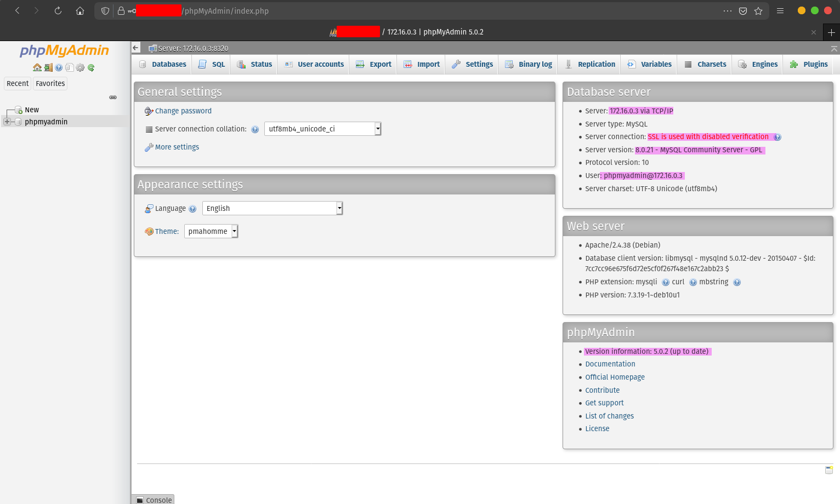Click the Log out door icon

[x=48, y=67]
